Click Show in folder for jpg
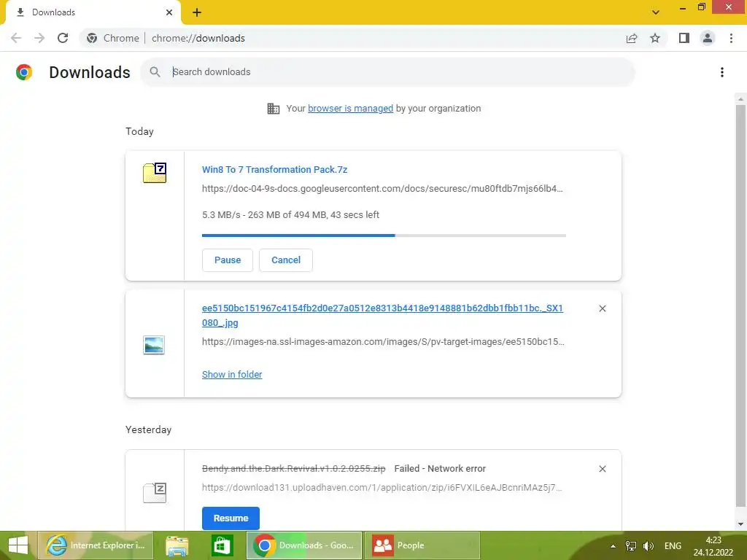Screen dimensions: 747x560 [232, 374]
